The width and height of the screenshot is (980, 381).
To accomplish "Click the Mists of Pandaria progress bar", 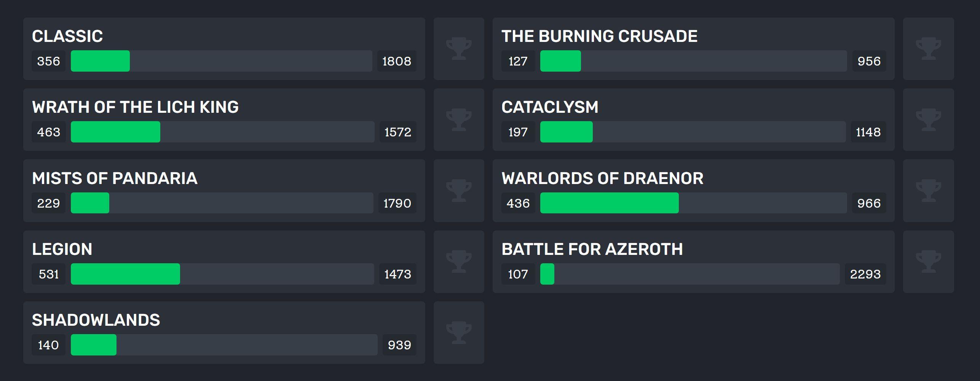I will pyautogui.click(x=222, y=203).
